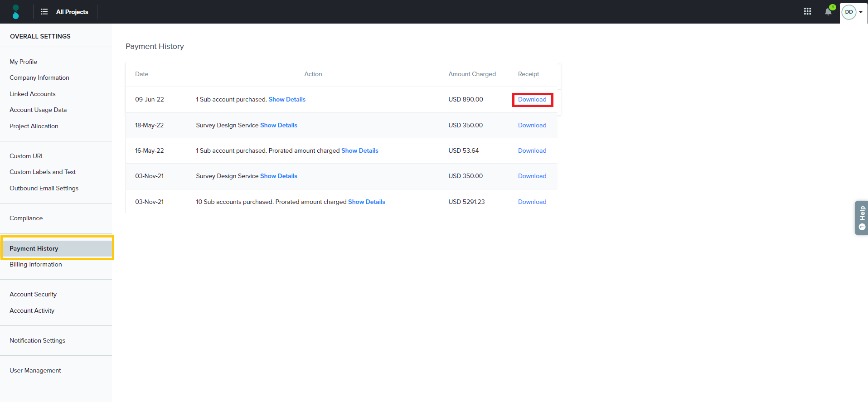Screen dimensions: 868x402
Task: Open Compliance settings
Action: pyautogui.click(x=26, y=218)
